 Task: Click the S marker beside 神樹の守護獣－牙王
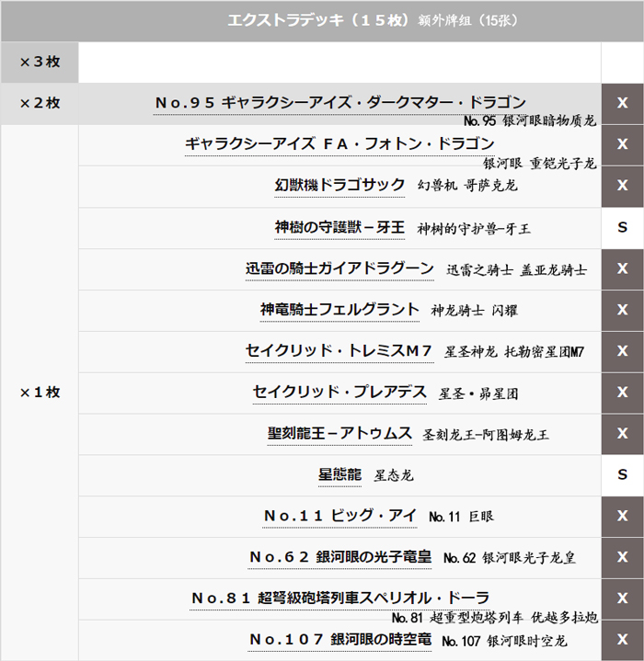coord(622,227)
